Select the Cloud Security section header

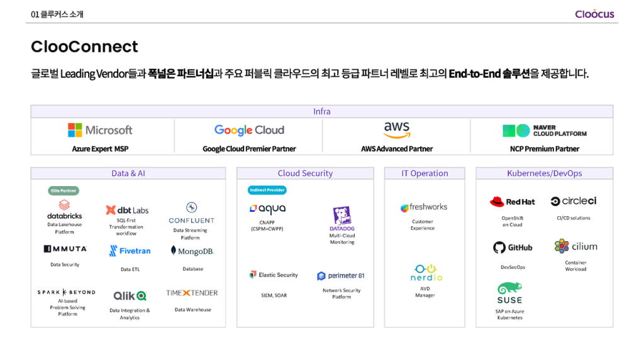click(305, 173)
